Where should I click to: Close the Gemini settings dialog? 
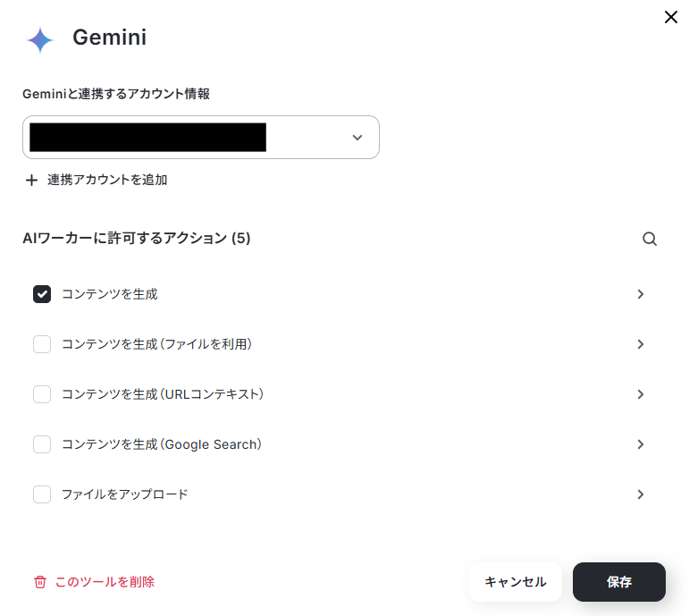(670, 17)
